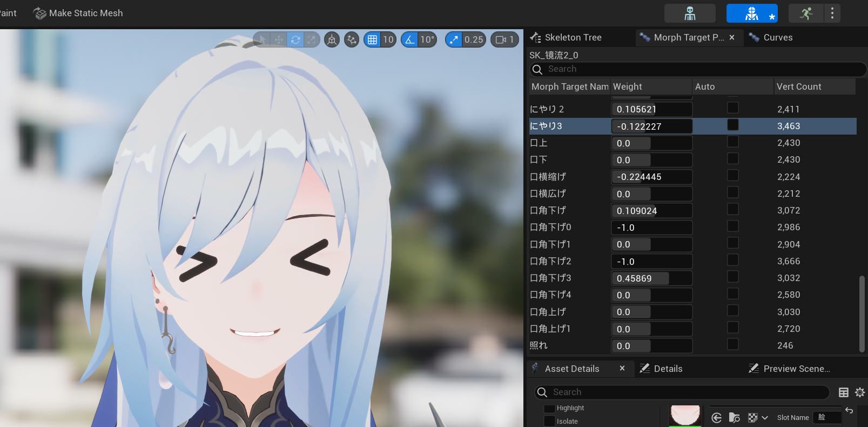
Task: Click the Asset Details search field
Action: tap(682, 392)
